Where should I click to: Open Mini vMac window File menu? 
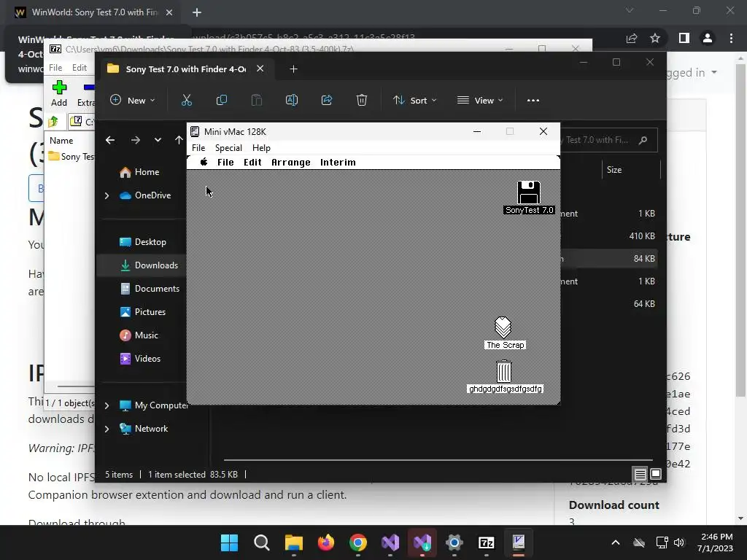point(198,147)
